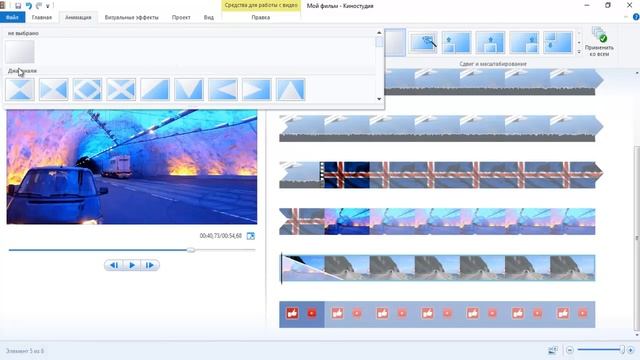
Task: Open the quick access toolbar customize dropdown
Action: point(48,6)
